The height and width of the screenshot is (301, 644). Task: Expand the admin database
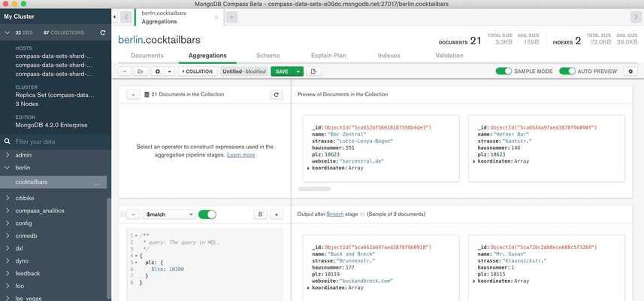[8, 156]
